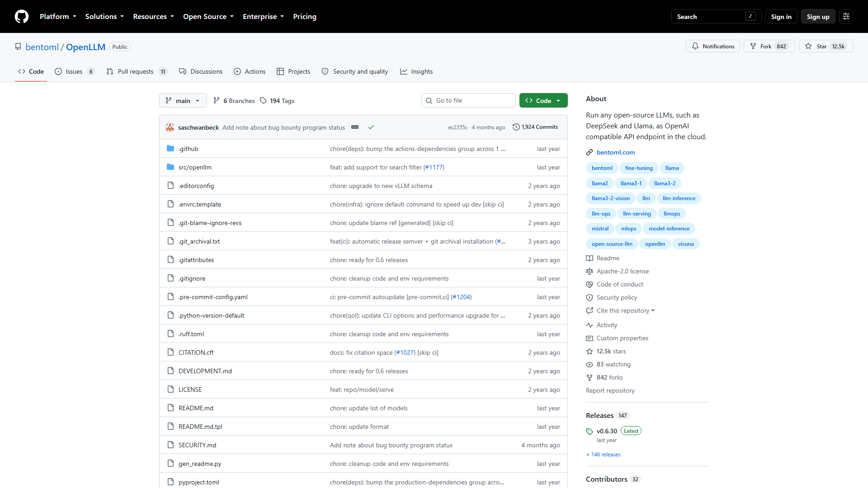Click the Sign in button
This screenshot has width=868, height=488.
(781, 17)
